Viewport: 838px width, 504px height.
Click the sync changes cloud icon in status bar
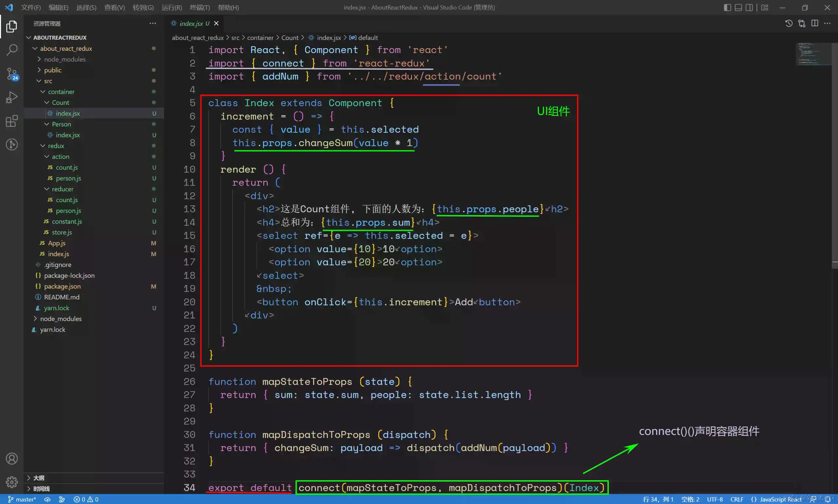(47, 499)
